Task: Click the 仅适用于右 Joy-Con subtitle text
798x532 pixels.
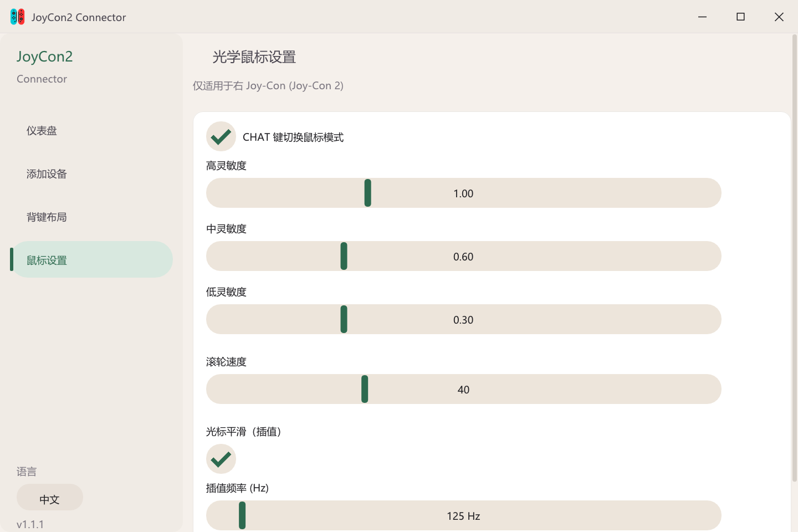Action: 268,86
